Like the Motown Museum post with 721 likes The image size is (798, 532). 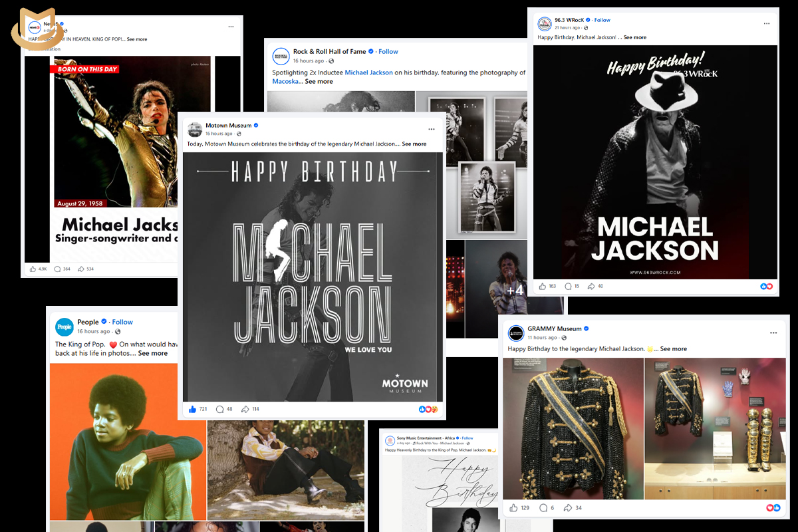click(192, 409)
